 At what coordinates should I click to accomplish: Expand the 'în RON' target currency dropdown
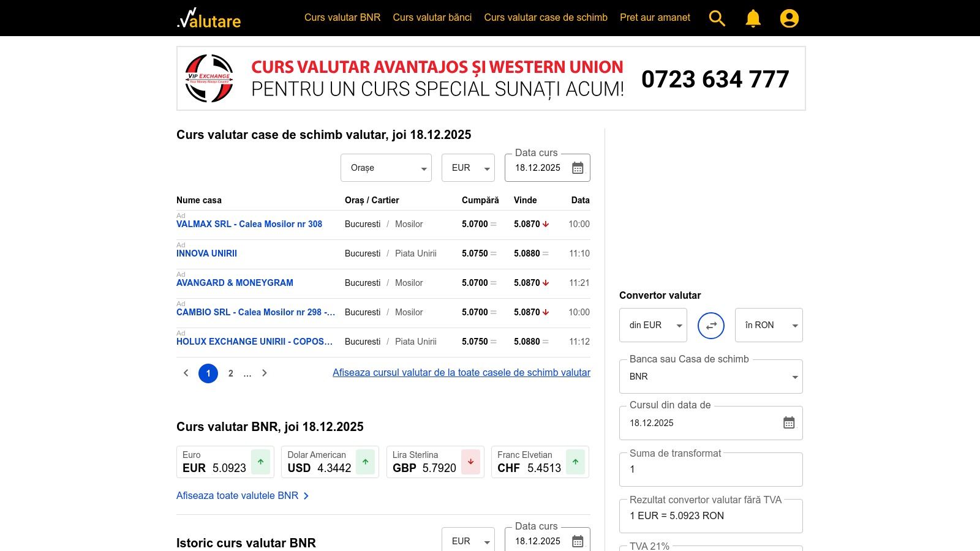[768, 325]
